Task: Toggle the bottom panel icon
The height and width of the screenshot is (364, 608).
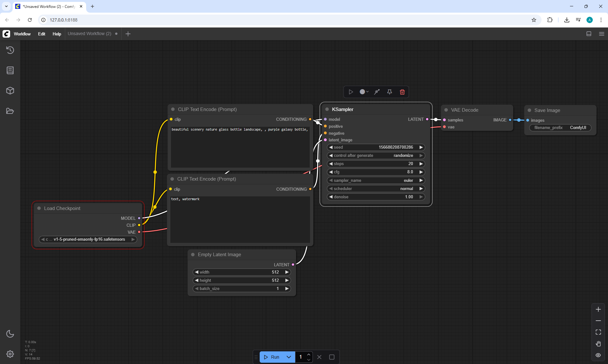Action: pyautogui.click(x=589, y=34)
